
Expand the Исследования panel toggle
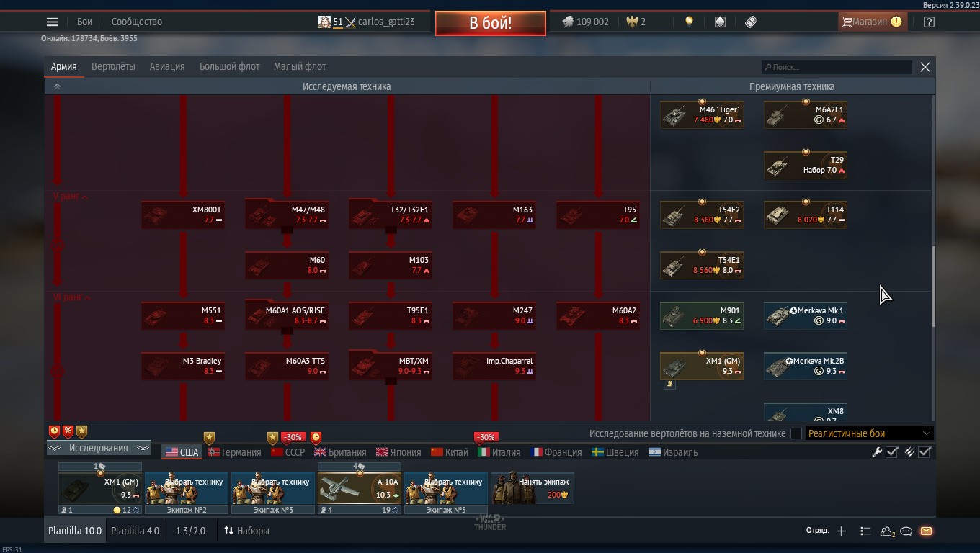tap(98, 448)
